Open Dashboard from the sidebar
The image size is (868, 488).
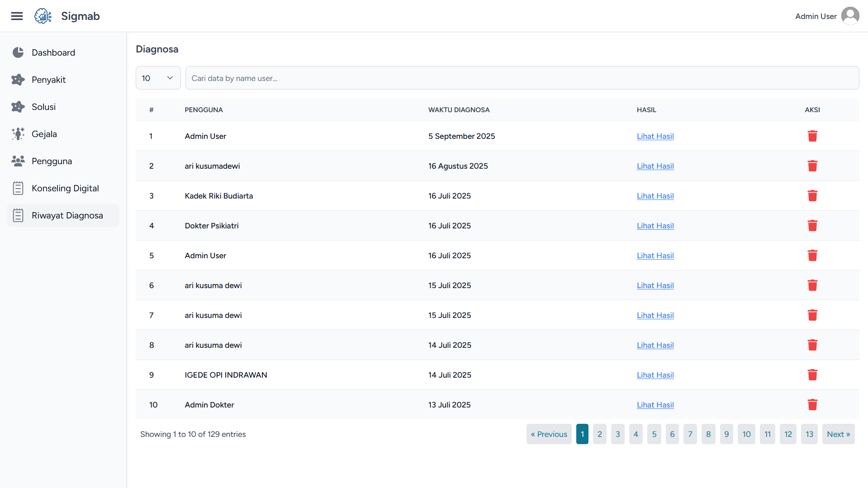click(53, 53)
